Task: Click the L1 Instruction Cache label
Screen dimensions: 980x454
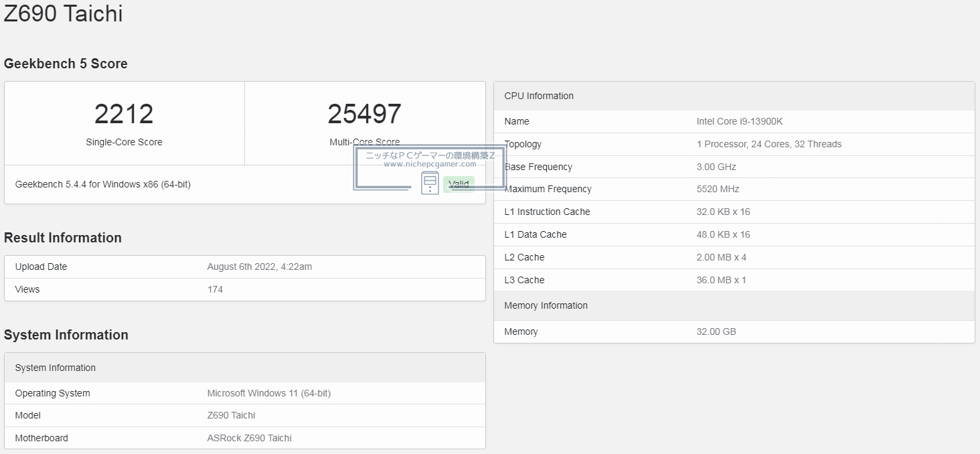Action: [x=548, y=212]
